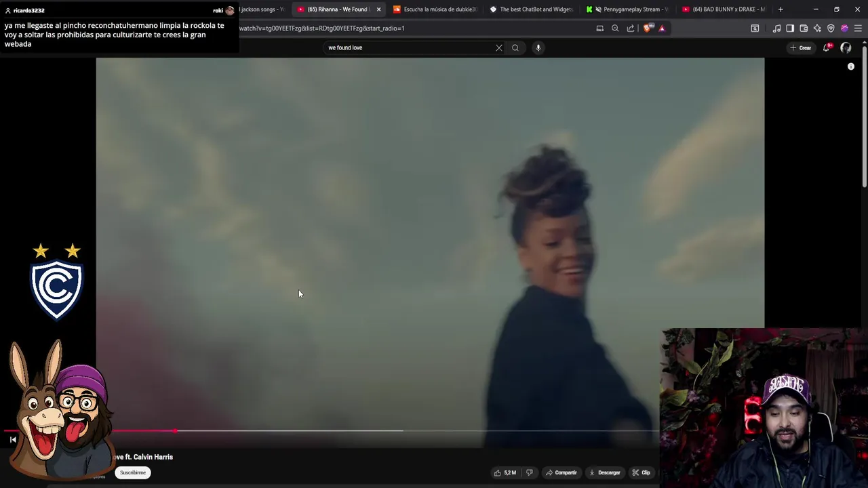Open the Brave Shields lion icon
868x488 pixels.
pos(648,28)
